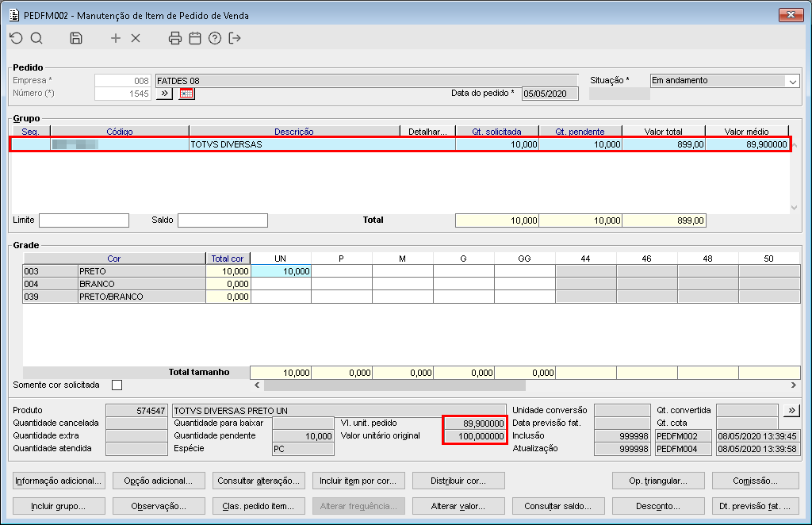Print using the printer icon
This screenshot has height=525, width=812.
coord(175,38)
